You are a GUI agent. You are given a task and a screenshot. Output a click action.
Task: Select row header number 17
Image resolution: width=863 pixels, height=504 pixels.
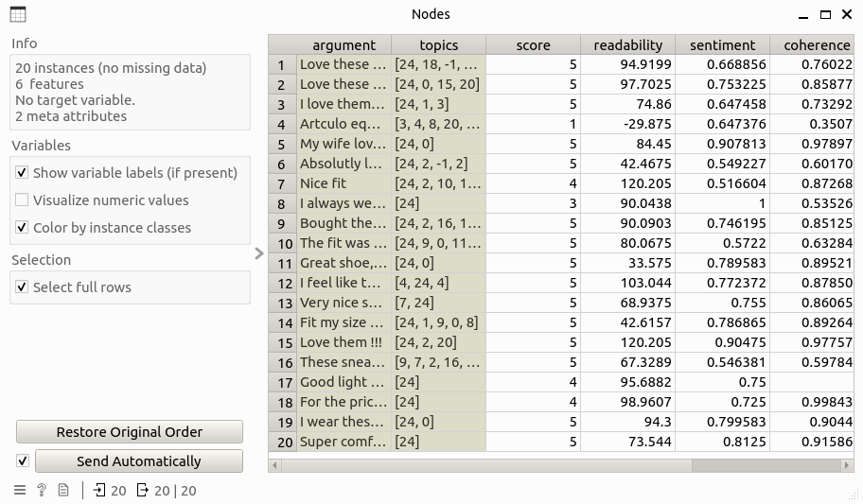click(x=283, y=382)
